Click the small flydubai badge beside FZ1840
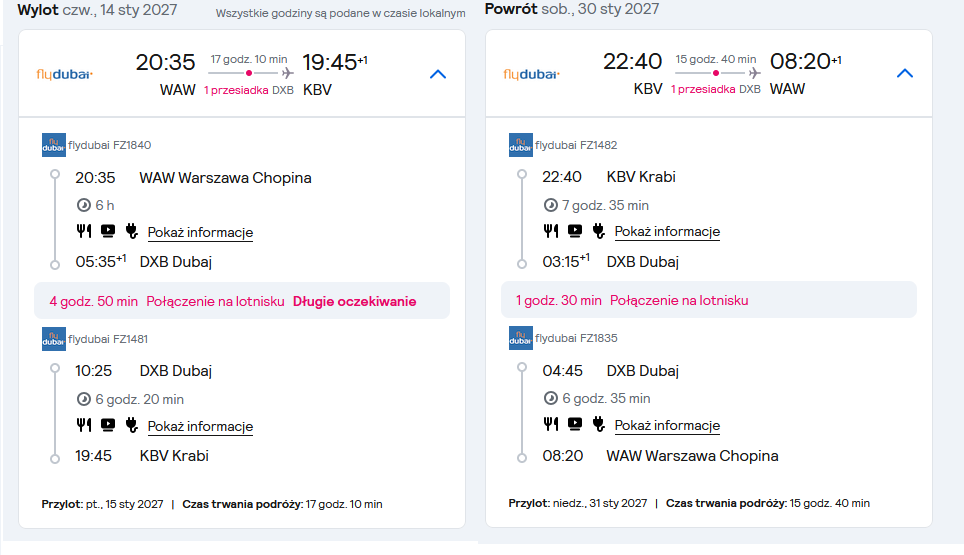This screenshot has width=964, height=555. 53,145
